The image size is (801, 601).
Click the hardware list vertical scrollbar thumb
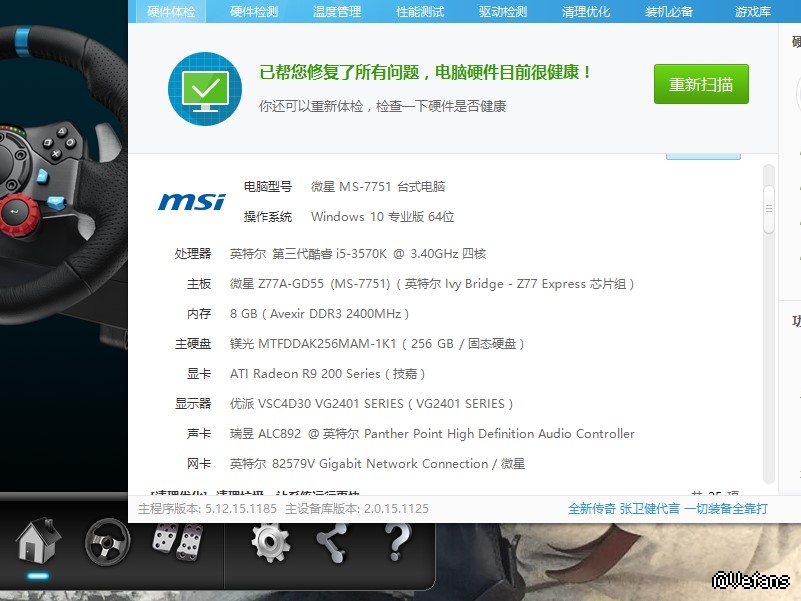pos(769,209)
